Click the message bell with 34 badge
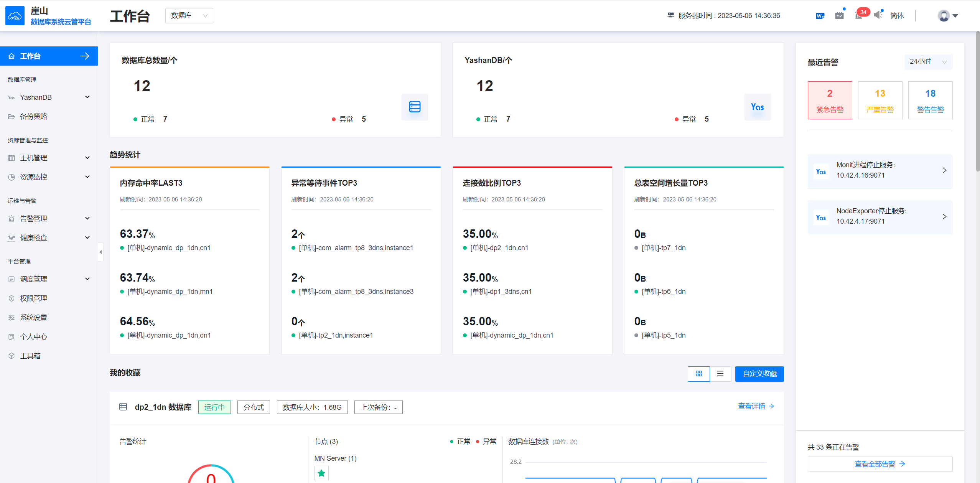This screenshot has width=980, height=483. [859, 16]
